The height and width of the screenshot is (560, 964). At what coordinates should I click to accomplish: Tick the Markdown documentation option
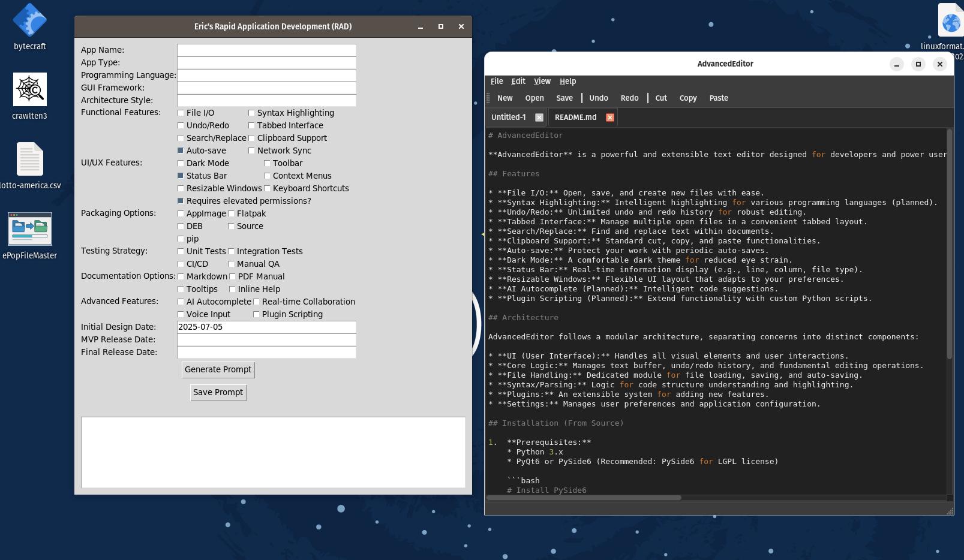(181, 276)
